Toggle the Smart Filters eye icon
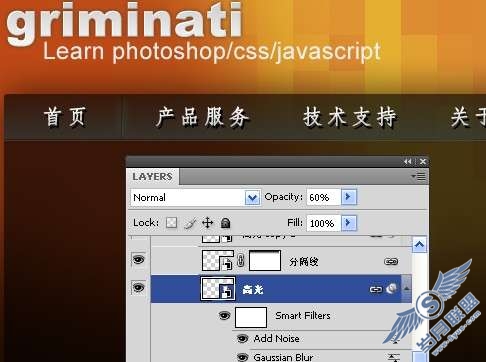The width and height of the screenshot is (486, 362). pyautogui.click(x=224, y=315)
